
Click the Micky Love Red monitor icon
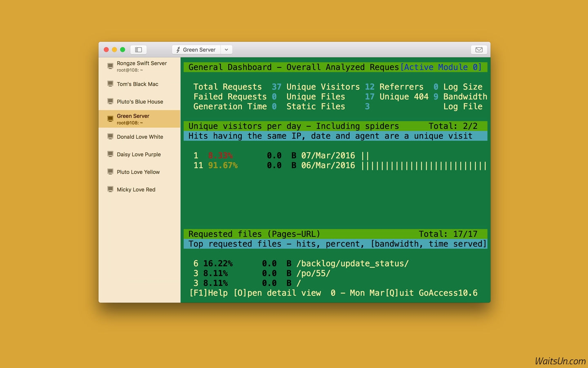click(x=110, y=189)
